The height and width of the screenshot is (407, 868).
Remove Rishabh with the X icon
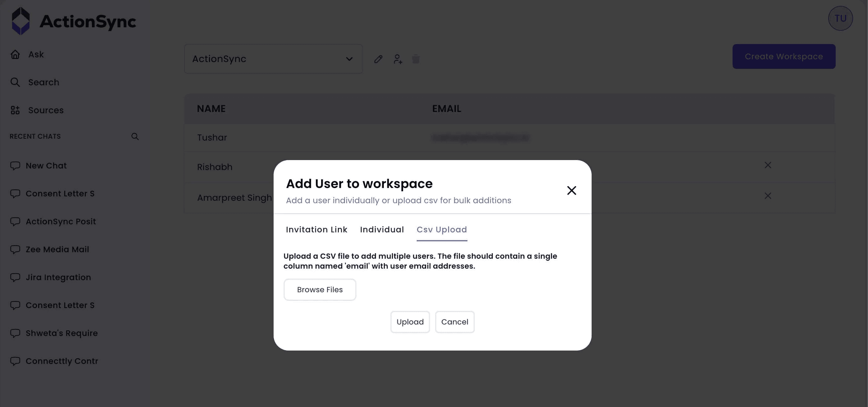click(x=768, y=165)
